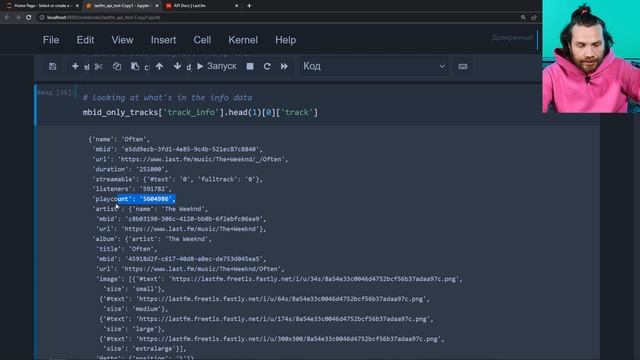Open the command palette keyboard icon

[462, 66]
